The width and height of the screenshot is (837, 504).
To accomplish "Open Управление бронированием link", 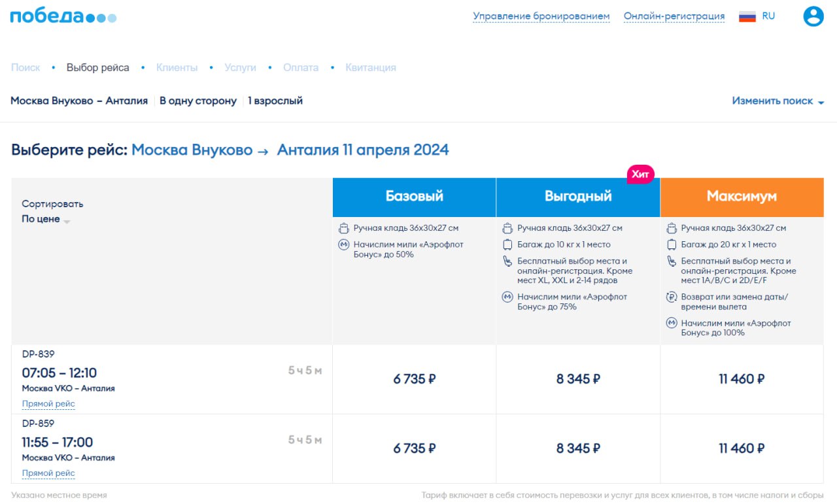I will pos(541,16).
